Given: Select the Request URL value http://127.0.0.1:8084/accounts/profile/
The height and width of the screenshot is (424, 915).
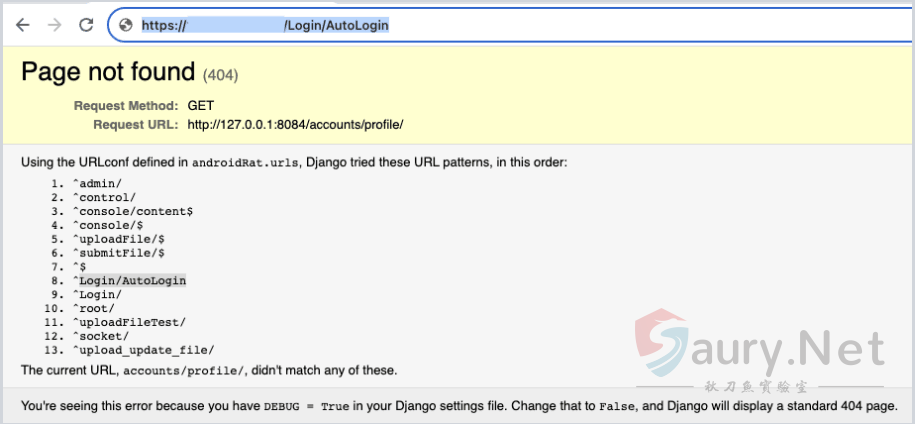Looking at the screenshot, I should pos(295,125).
